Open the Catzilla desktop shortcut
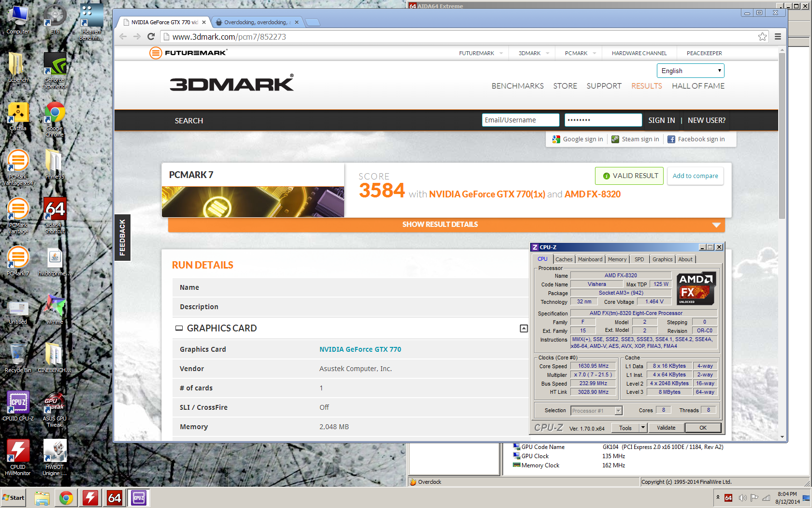Image resolution: width=812 pixels, height=508 pixels. [x=18, y=116]
